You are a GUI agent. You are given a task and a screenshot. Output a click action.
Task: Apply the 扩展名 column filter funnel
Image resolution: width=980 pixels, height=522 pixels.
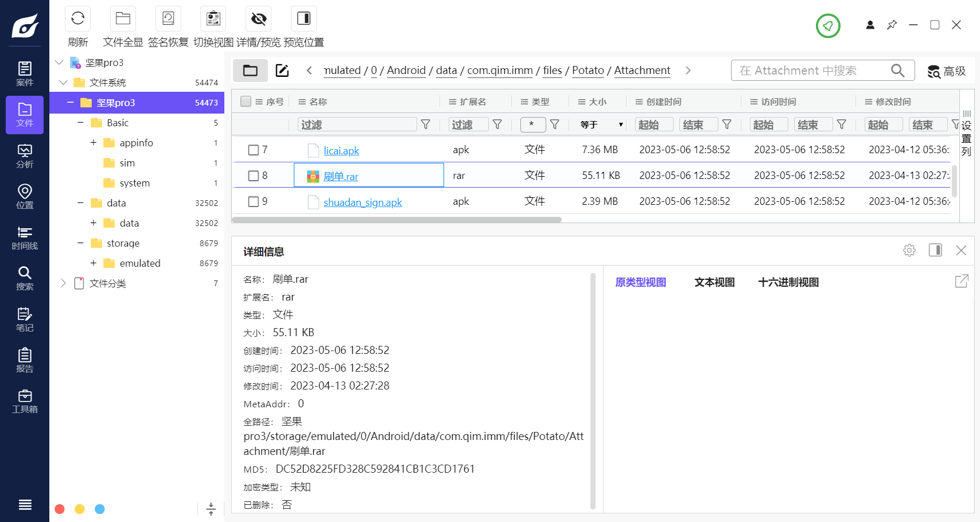[497, 124]
